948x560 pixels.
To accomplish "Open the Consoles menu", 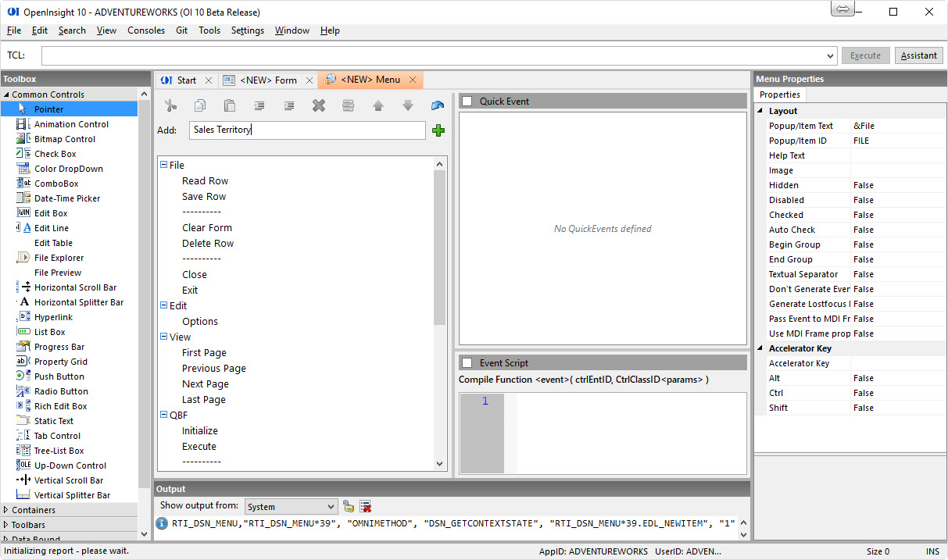I will pyautogui.click(x=146, y=30).
